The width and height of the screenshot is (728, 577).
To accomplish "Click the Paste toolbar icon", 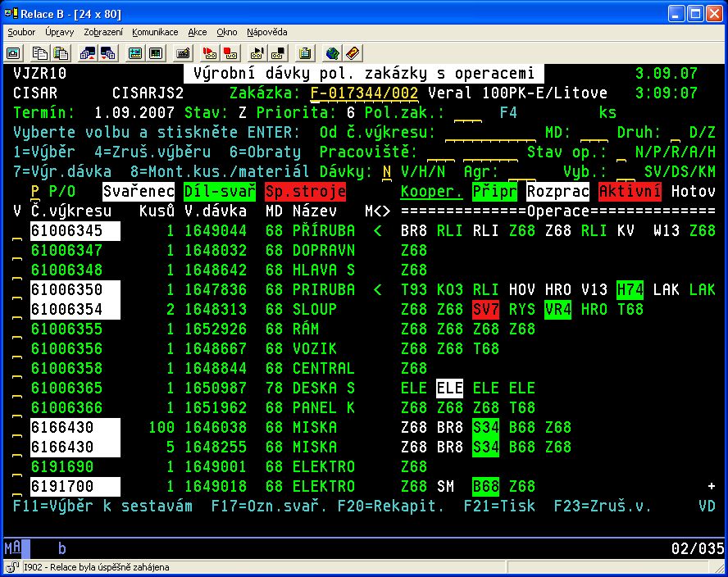I will tap(61, 53).
